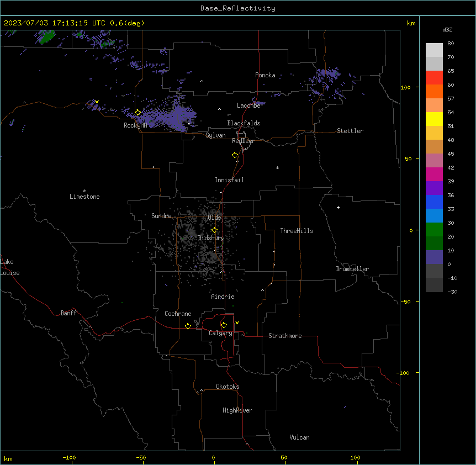Select the 39 dBZ purple swatch
The image size is (476, 465).
tap(434, 188)
